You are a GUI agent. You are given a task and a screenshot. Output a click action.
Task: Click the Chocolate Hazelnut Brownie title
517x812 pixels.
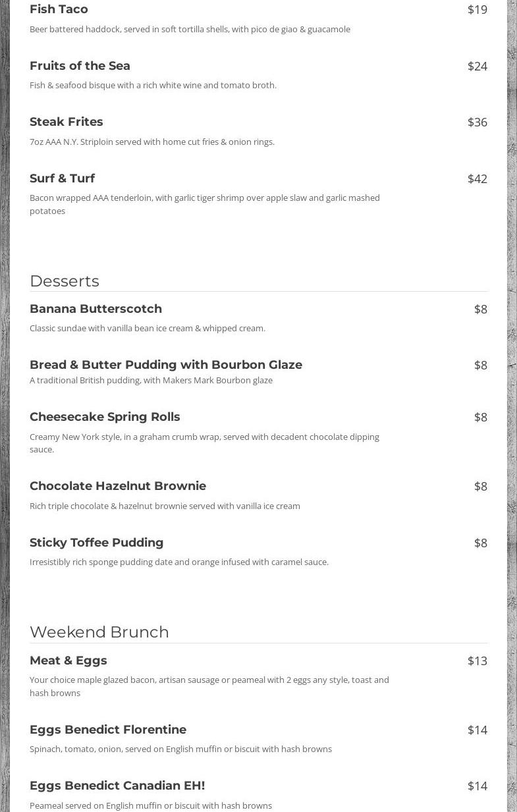(118, 486)
